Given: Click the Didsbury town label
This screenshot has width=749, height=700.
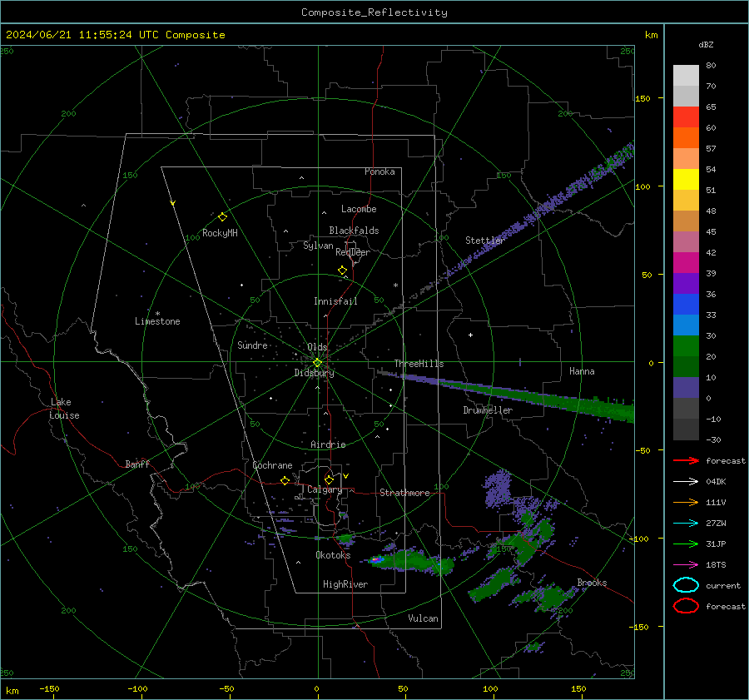Looking at the screenshot, I should [x=315, y=373].
